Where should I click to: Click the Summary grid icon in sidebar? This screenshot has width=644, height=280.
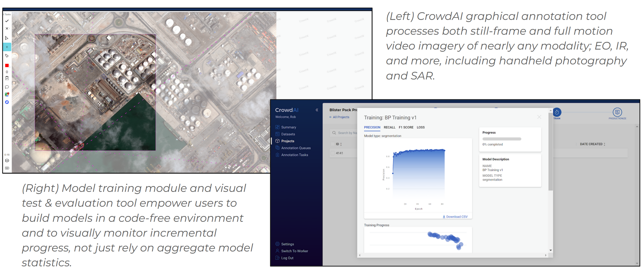click(277, 127)
